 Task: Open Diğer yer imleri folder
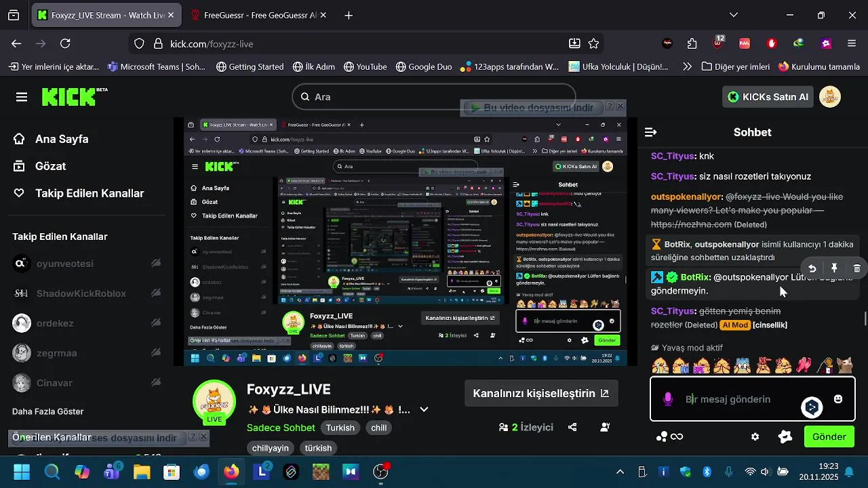[x=736, y=66]
